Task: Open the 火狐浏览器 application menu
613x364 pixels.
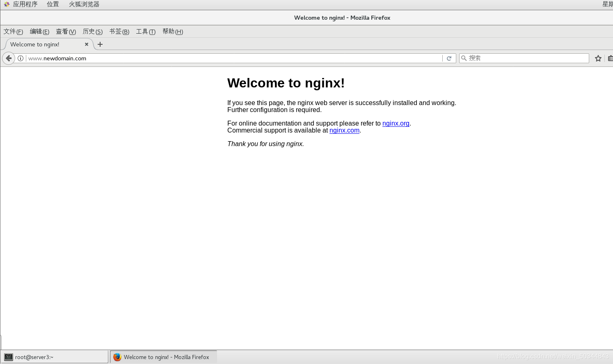Action: (x=84, y=5)
